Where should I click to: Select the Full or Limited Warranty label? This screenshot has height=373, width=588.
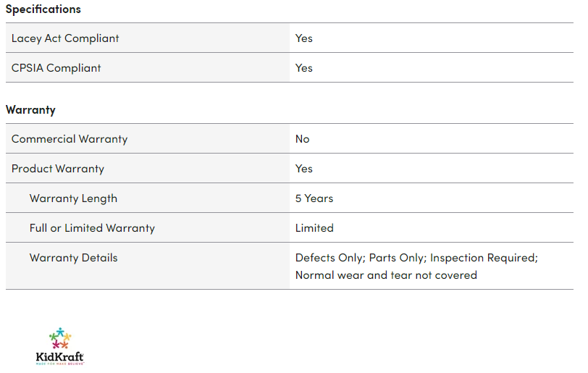click(92, 227)
